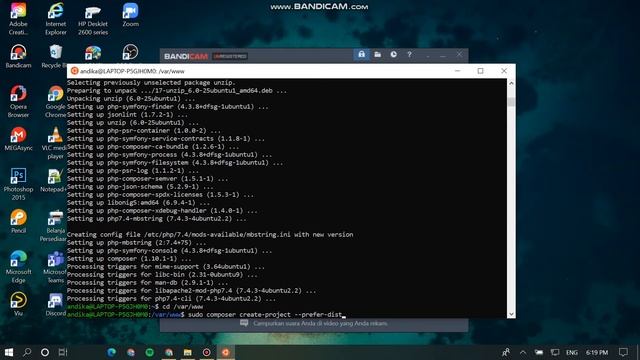Select the Viu desktop shortcut
The width and height of the screenshot is (640, 360).
pyautogui.click(x=18, y=304)
